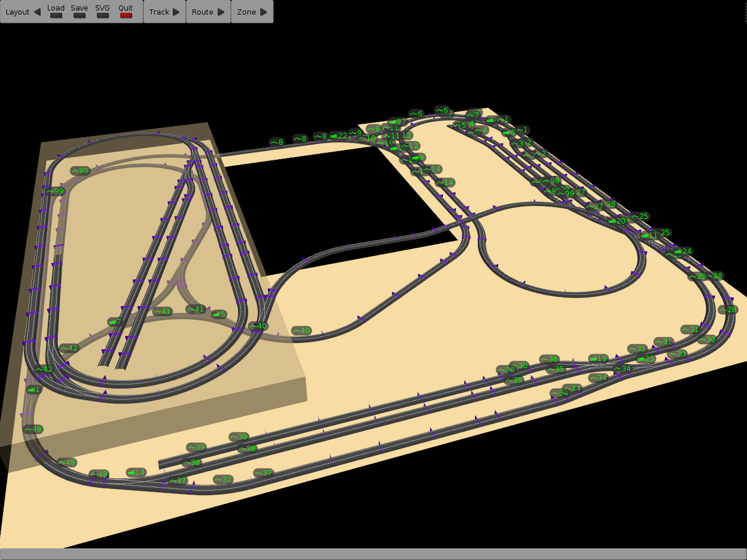The width and height of the screenshot is (747, 560).
Task: Click turnout marker 20
Action: click(x=617, y=221)
